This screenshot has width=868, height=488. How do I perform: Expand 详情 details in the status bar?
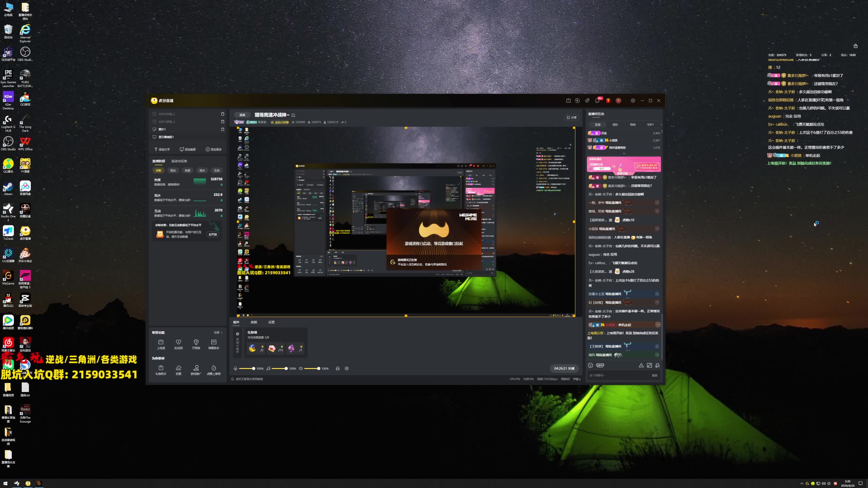tap(577, 379)
